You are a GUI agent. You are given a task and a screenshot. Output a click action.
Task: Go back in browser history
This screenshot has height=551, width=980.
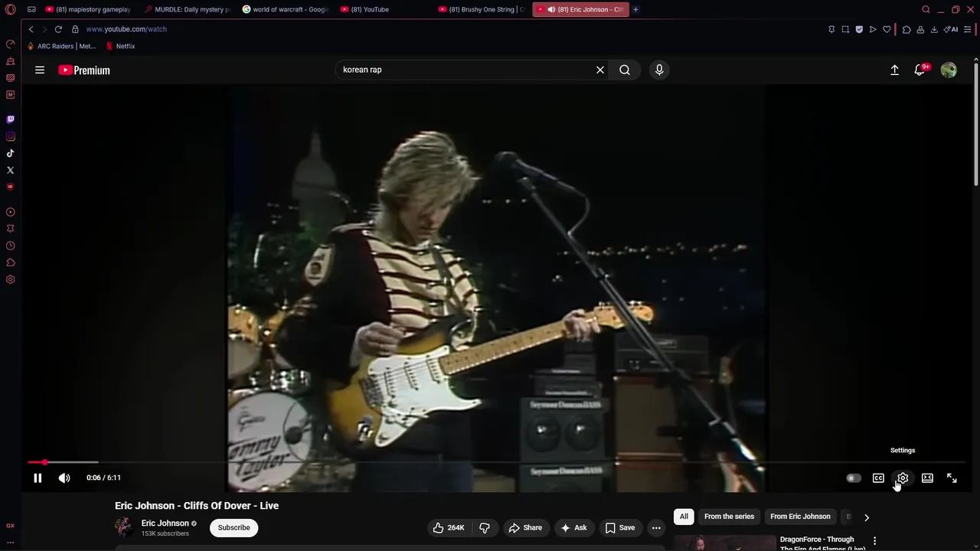click(x=31, y=29)
